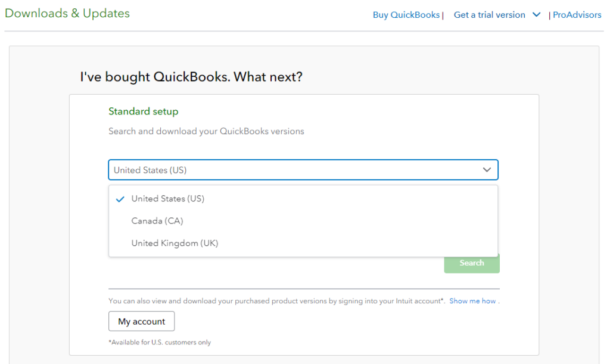Screen dimensions: 610x364
Task: Select United Kingdom (UK) as the country
Action: pos(175,243)
